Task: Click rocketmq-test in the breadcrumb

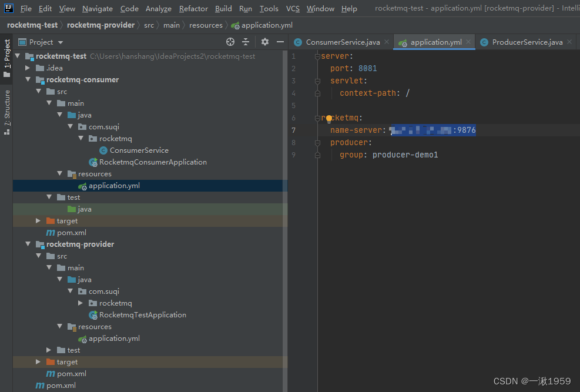Action: (x=32, y=25)
